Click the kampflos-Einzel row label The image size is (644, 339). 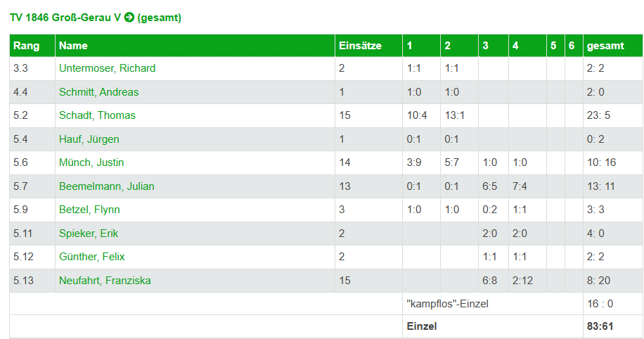(x=447, y=304)
